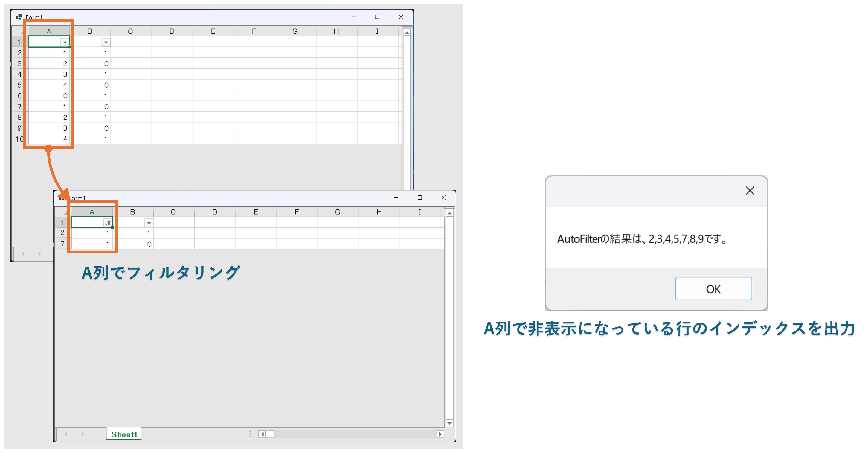Close the front Form1 window
This screenshot has width=868, height=453.
click(444, 198)
